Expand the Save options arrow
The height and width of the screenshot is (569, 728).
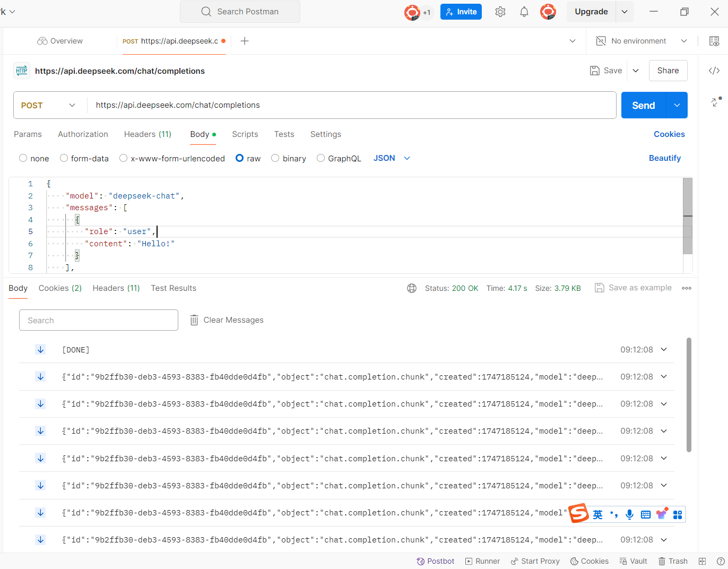636,71
